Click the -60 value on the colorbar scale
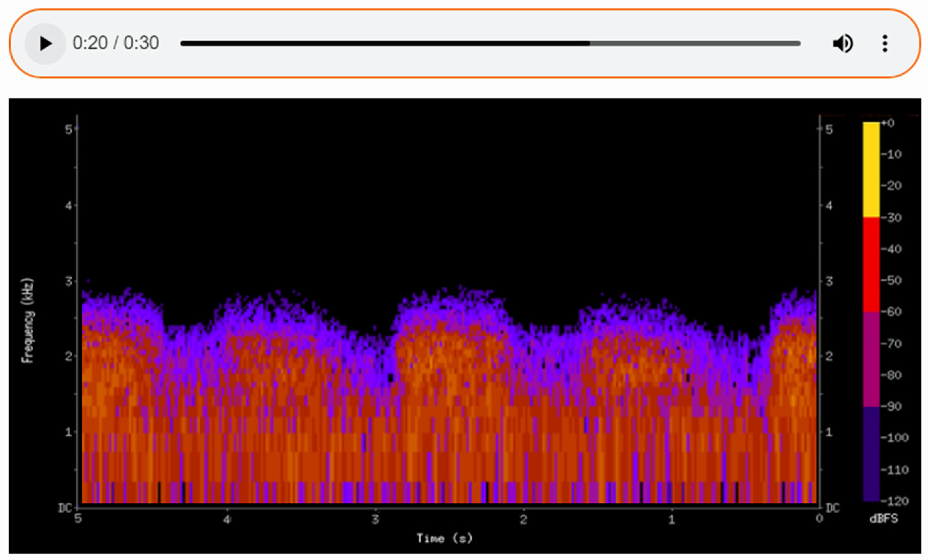928x560 pixels. (x=891, y=311)
